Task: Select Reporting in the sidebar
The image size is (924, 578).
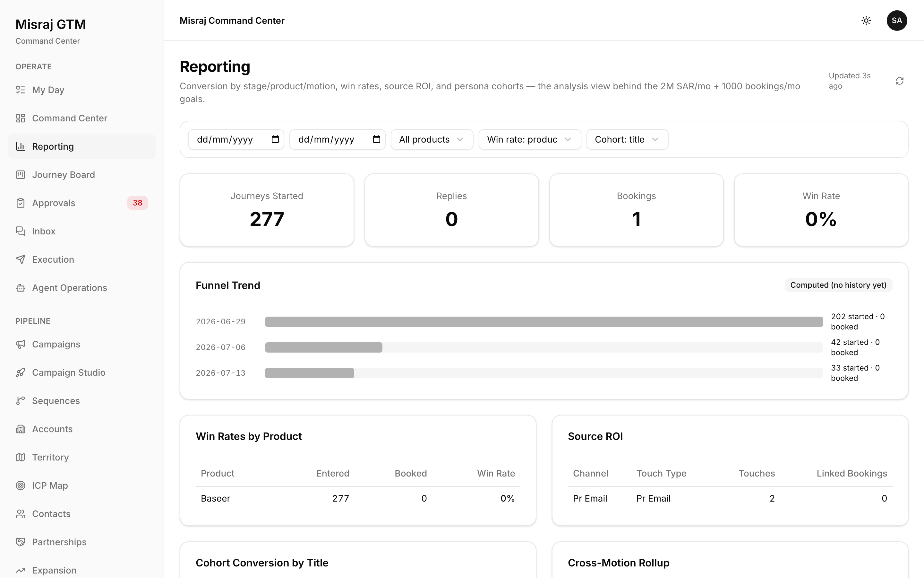Action: [82, 146]
